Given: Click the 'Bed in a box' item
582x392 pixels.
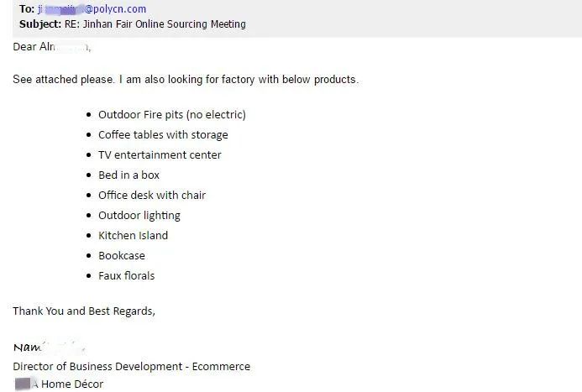Looking at the screenshot, I should click(128, 175).
